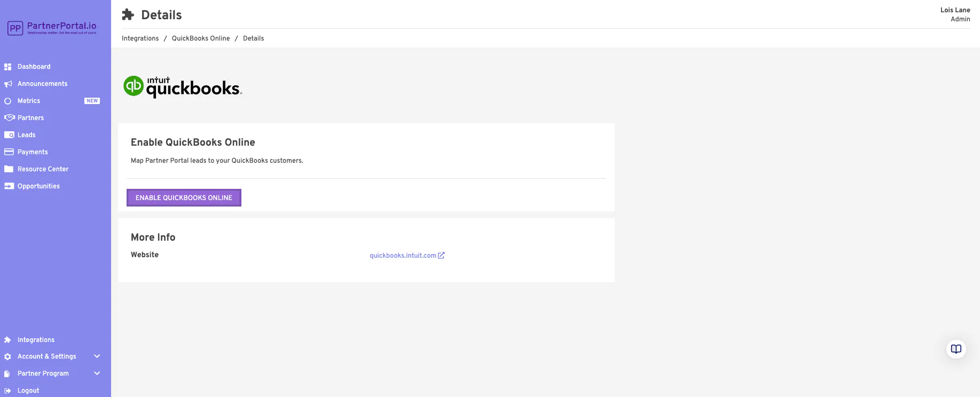This screenshot has width=980, height=397.
Task: Select Logout in sidebar
Action: [28, 391]
